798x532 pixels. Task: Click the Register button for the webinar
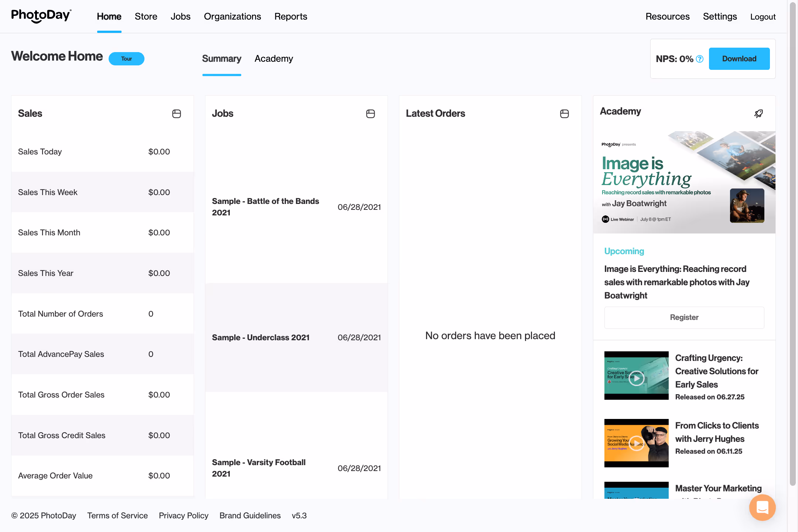pos(684,318)
